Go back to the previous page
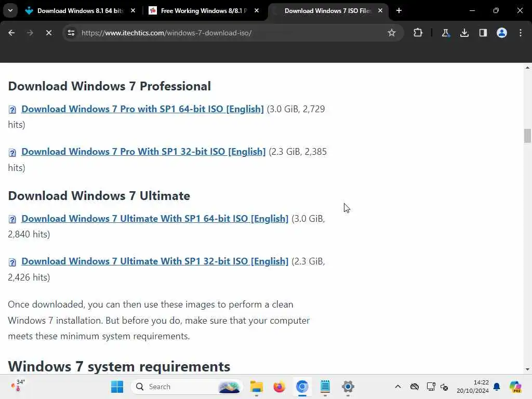Viewport: 532px width, 399px height. pyautogui.click(x=11, y=33)
